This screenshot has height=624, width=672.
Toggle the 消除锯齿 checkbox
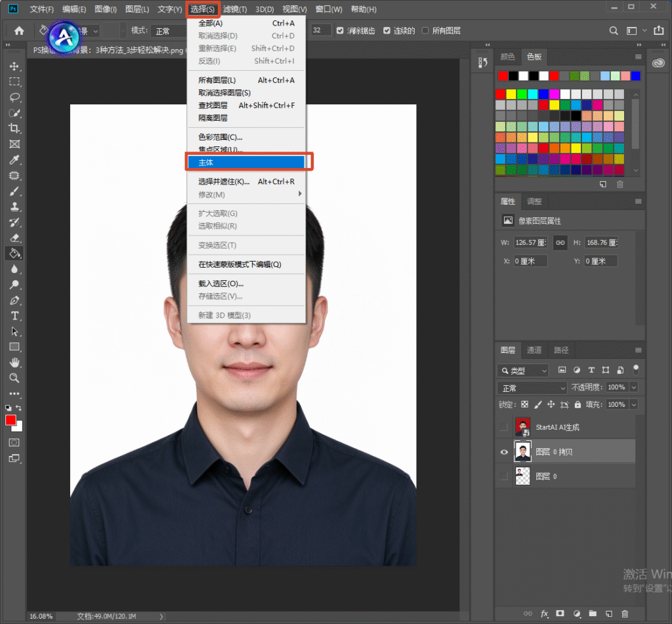tap(340, 30)
